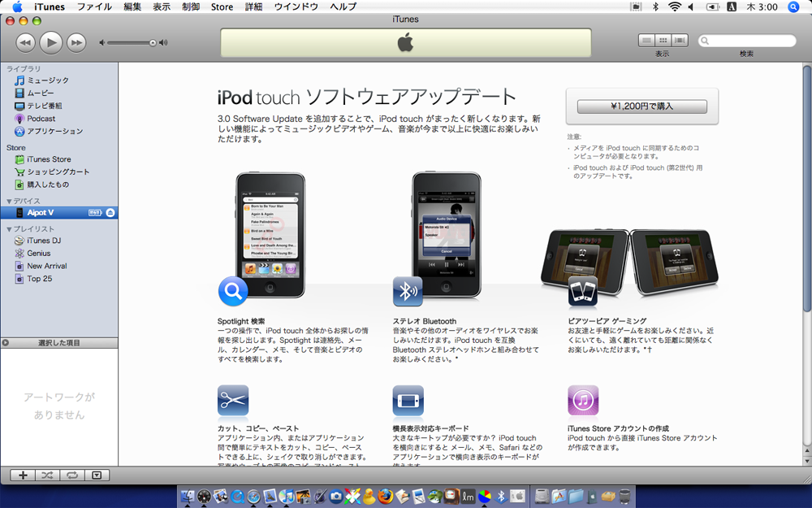Switch to grid view
This screenshot has height=508, width=812.
click(663, 41)
